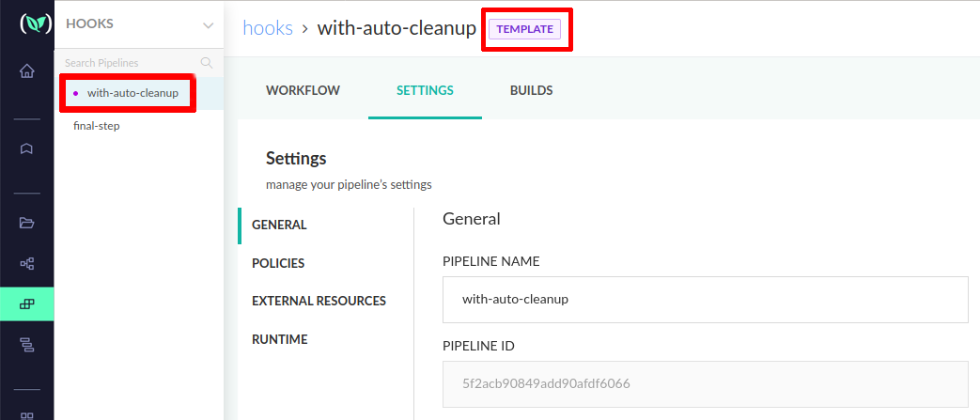Open the Builds tab
980x420 pixels.
(x=531, y=91)
